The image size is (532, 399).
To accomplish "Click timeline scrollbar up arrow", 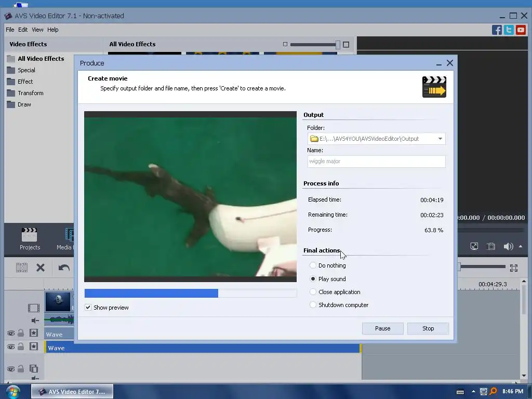I will [x=524, y=281].
